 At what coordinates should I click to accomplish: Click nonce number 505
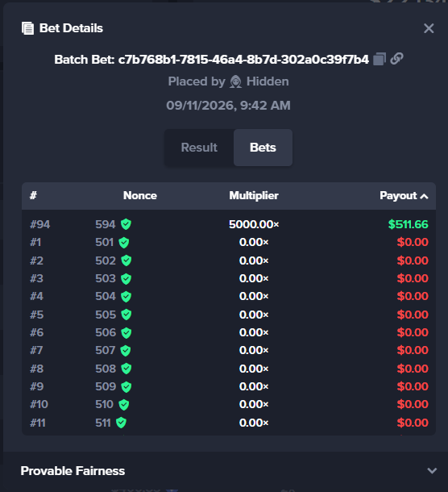pos(106,315)
